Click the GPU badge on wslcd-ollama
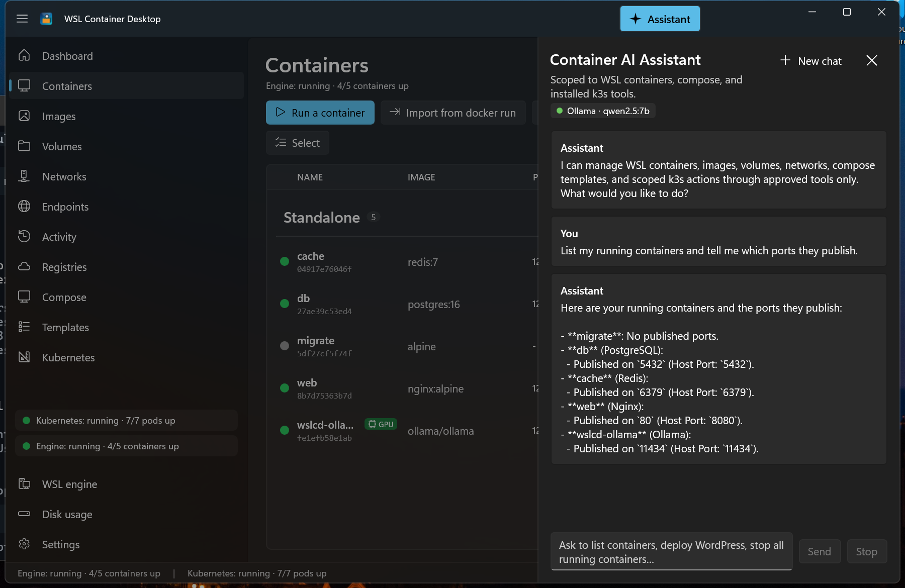This screenshot has width=905, height=588. 381,424
